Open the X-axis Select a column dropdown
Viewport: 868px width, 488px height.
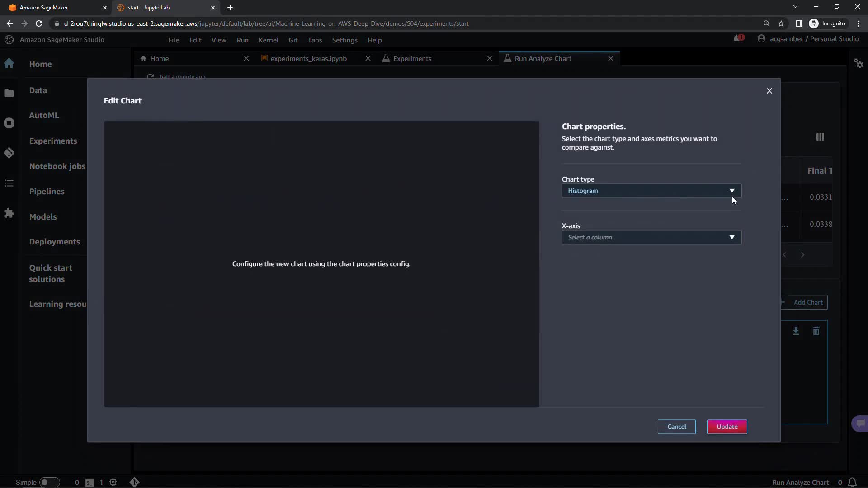click(651, 237)
